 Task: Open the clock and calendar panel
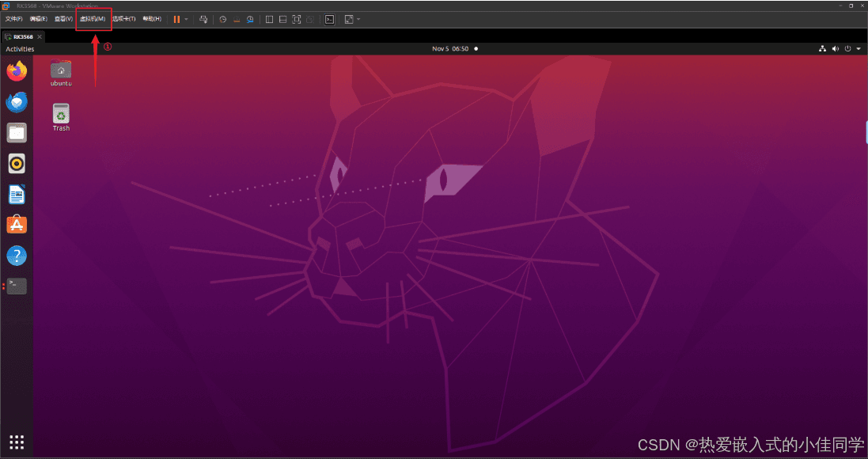click(x=450, y=49)
